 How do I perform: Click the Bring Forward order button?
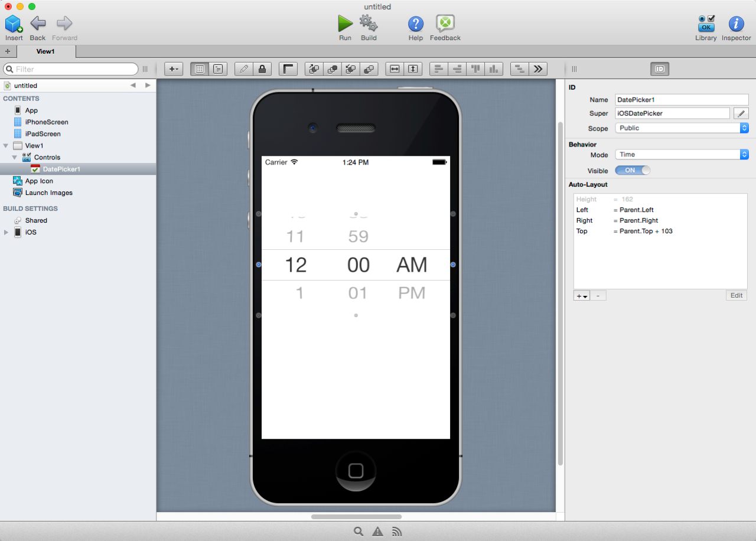click(x=314, y=69)
